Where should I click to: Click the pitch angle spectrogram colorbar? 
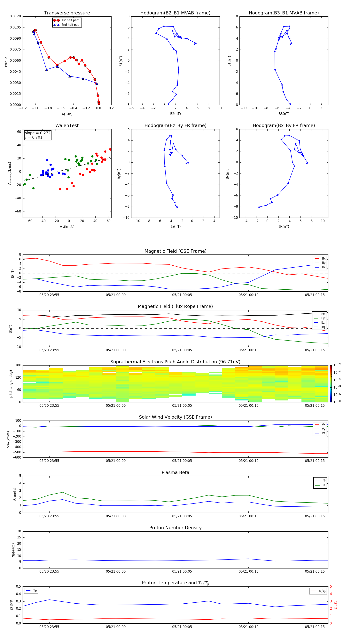(x=331, y=384)
